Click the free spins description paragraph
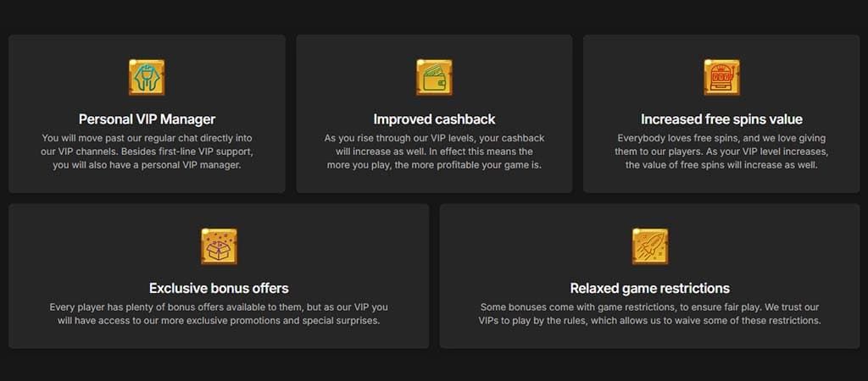The height and width of the screenshot is (381, 868). coord(721,152)
